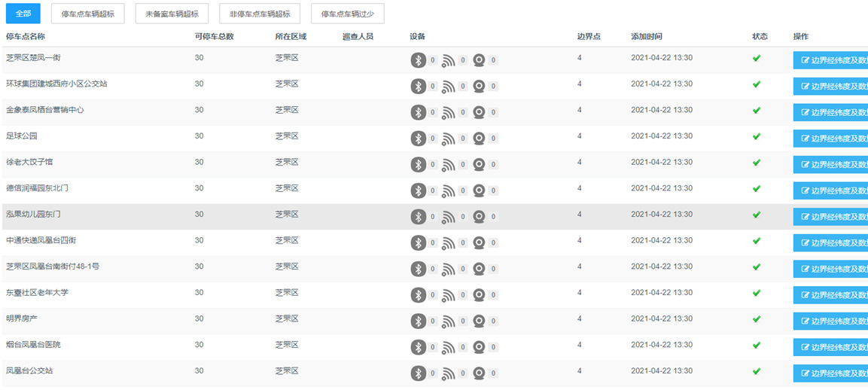This screenshot has width=868, height=390.
Task: Click Bluetooth icon in 泓果幼儿园东门 row
Action: click(x=419, y=216)
